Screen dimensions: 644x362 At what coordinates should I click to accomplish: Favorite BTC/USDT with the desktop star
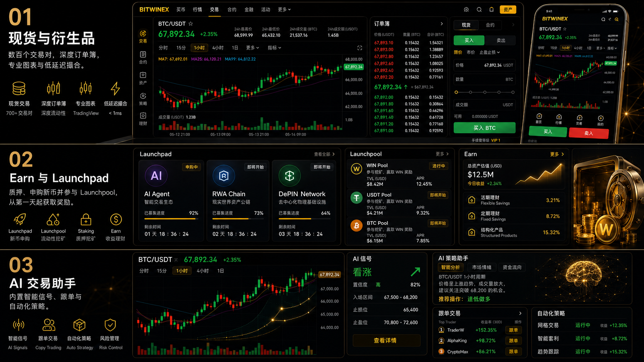[191, 24]
